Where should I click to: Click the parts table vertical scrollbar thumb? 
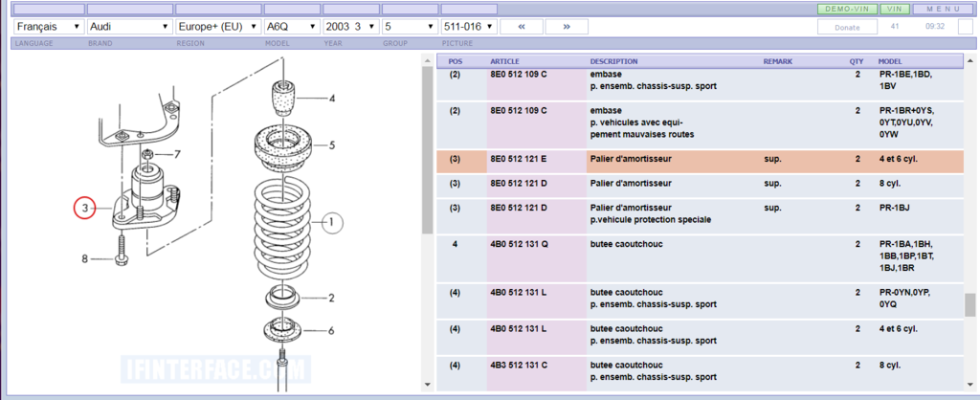pos(969,304)
